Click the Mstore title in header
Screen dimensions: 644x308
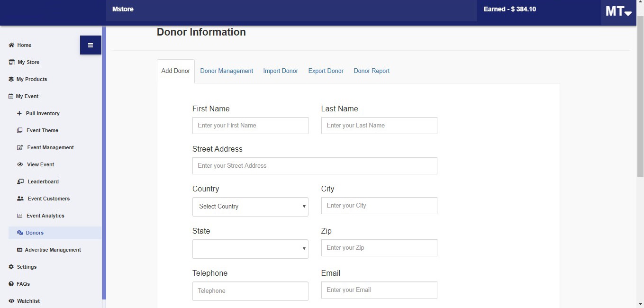coord(123,9)
